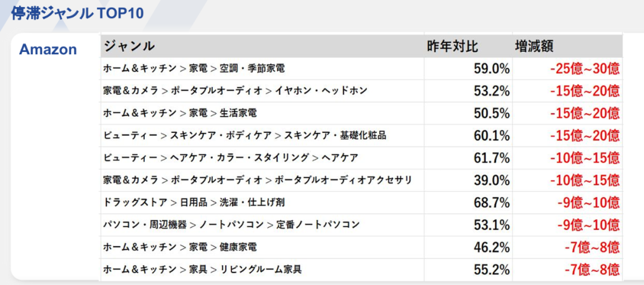The height and width of the screenshot is (285, 644).
Task: Select the Amazon label on the left
Action: (48, 49)
